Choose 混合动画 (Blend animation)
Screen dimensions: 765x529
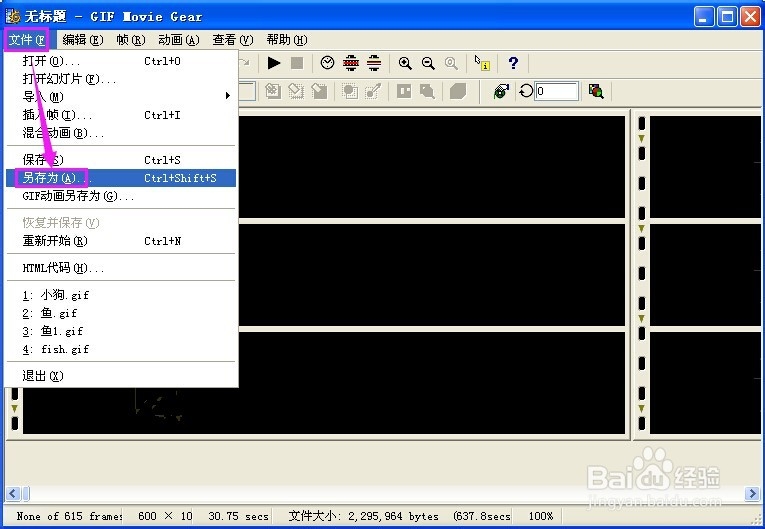(121, 133)
